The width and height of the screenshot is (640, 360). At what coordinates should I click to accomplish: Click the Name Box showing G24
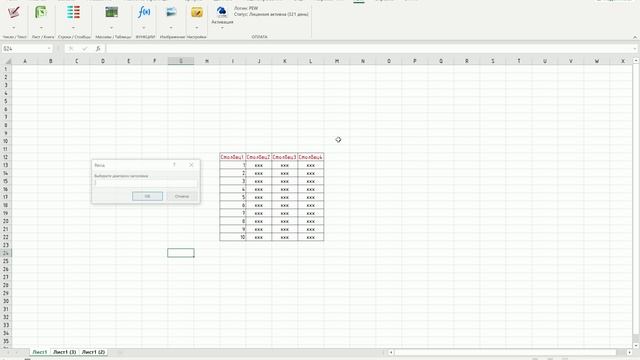click(x=24, y=49)
